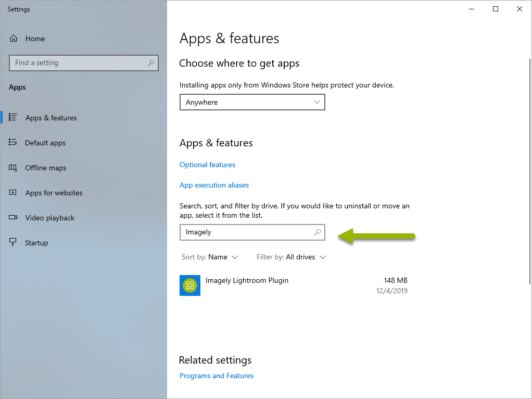The image size is (532, 399).
Task: Click the 148 MB size value
Action: (396, 280)
